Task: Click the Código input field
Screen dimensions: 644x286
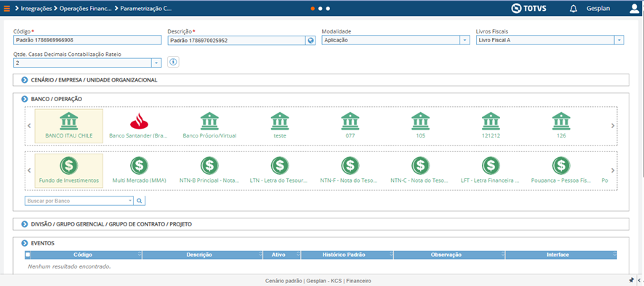Action: tap(87, 40)
